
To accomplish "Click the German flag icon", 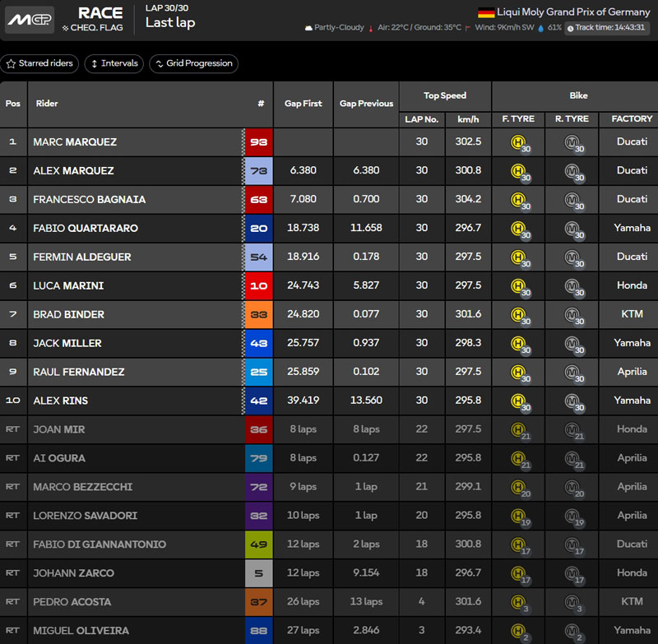I will [x=486, y=12].
